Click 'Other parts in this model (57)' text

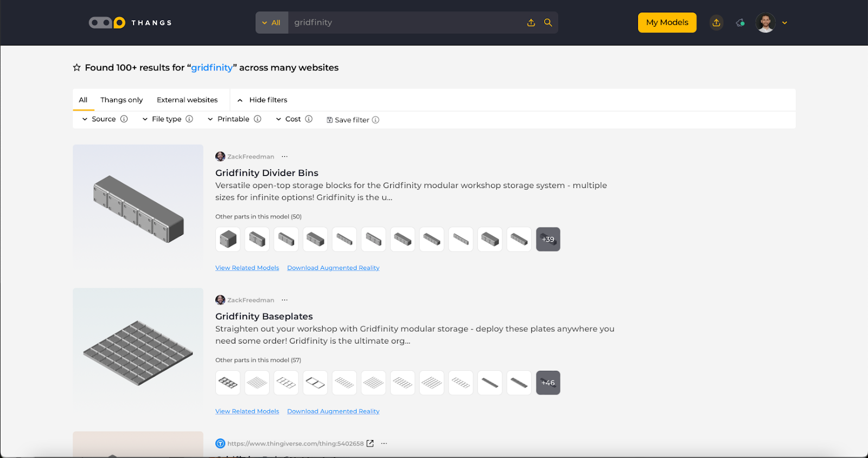[x=258, y=360]
